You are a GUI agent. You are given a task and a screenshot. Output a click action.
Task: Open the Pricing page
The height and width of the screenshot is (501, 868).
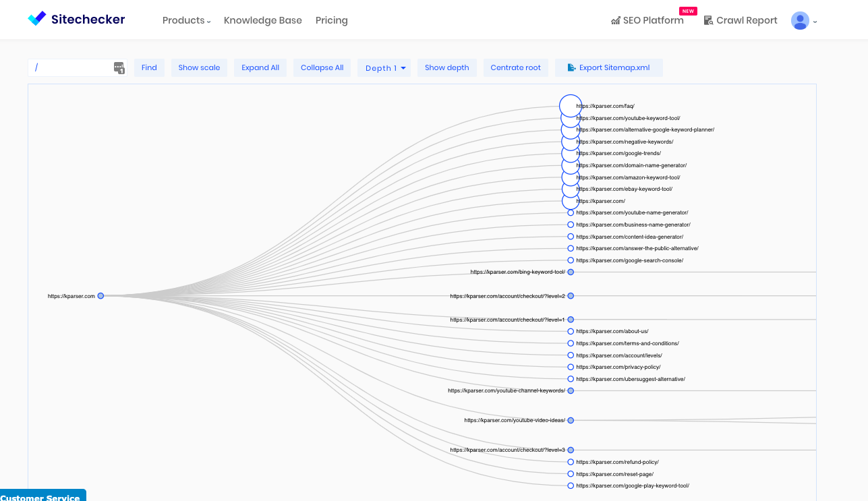[332, 20]
